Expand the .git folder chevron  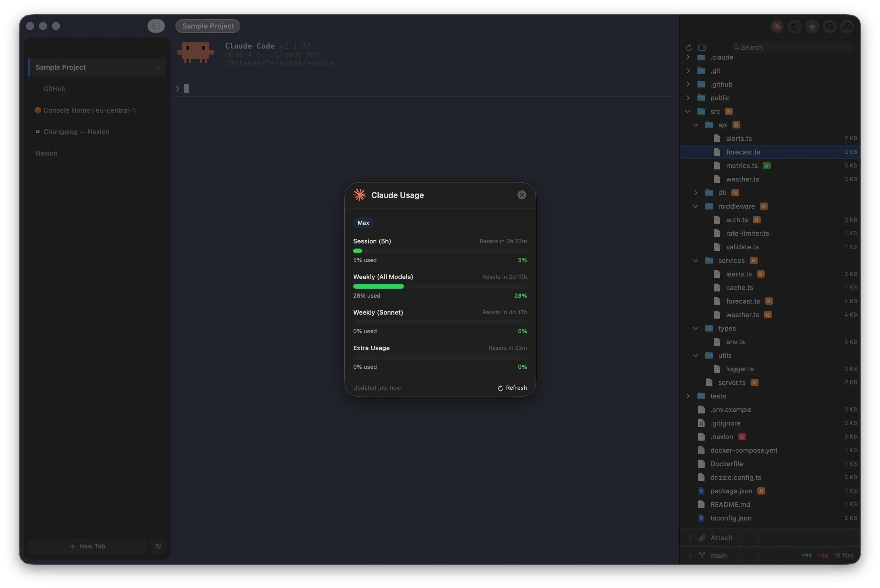point(688,71)
